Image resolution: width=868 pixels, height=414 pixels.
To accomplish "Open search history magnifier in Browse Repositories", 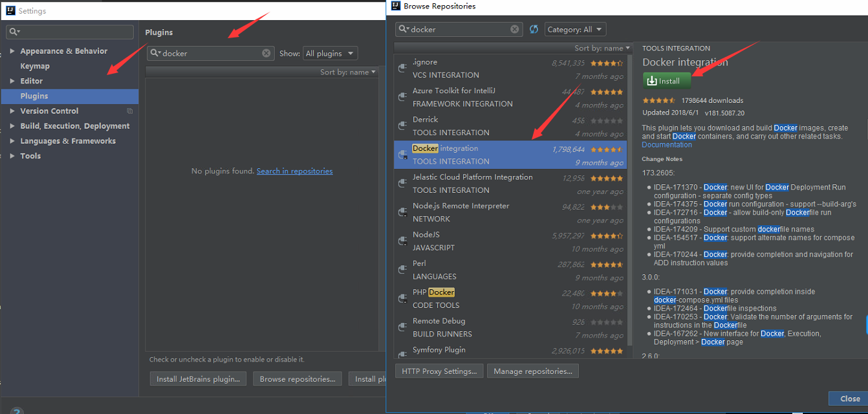I will [404, 29].
